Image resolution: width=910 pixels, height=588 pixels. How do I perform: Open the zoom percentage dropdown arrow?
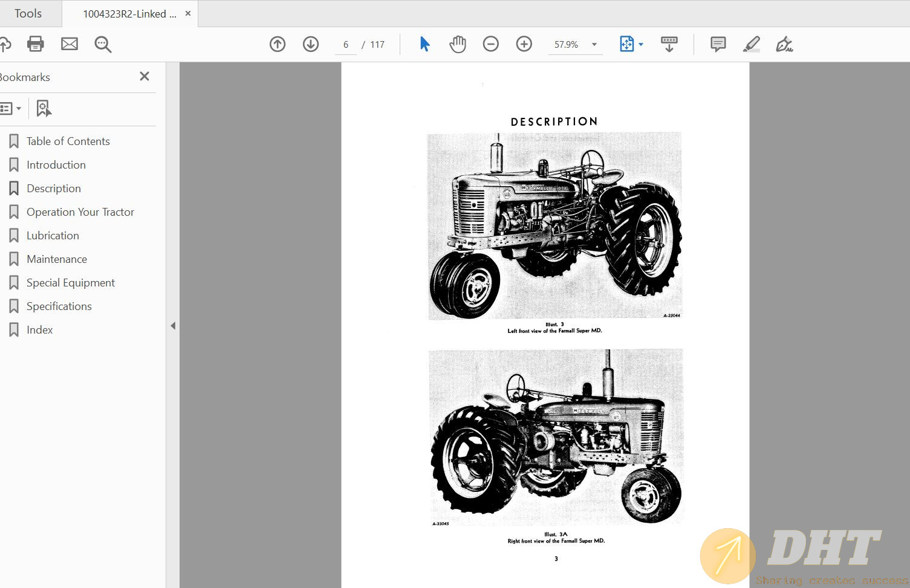[x=594, y=45]
